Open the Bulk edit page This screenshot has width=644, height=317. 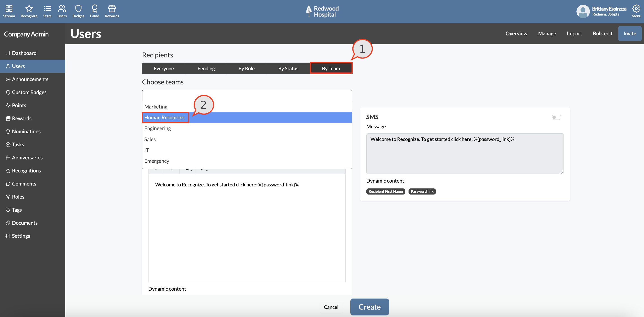(x=603, y=34)
